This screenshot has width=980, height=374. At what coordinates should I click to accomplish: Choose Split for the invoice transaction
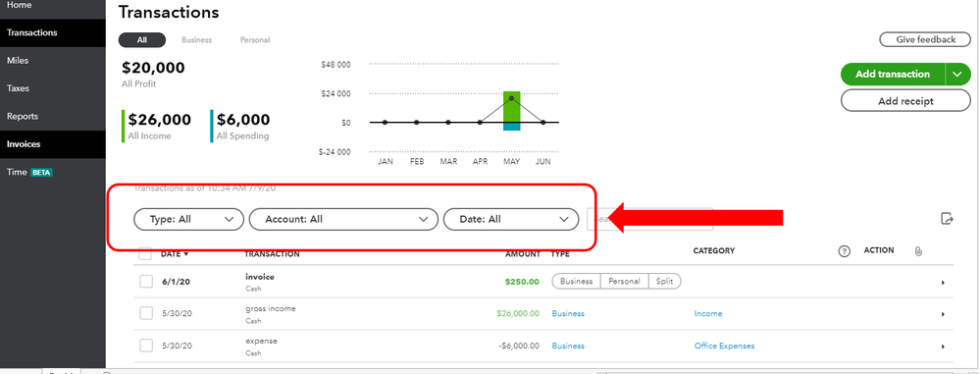664,282
